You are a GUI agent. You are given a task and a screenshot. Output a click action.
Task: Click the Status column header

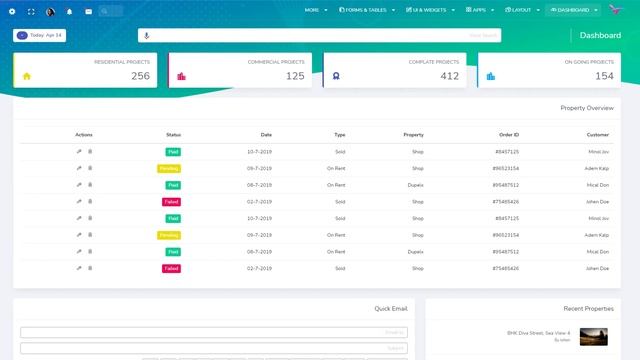[173, 135]
